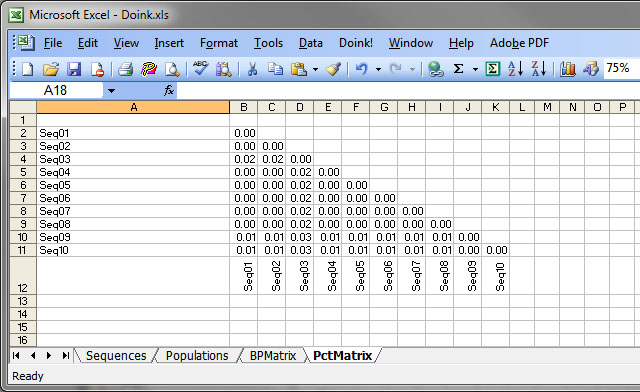Open the Paste options dropdown arrow
The width and height of the screenshot is (640, 392).
(x=315, y=69)
